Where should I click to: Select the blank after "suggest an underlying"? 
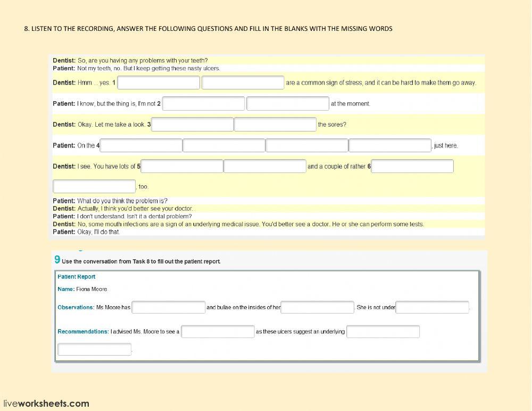[x=383, y=332]
